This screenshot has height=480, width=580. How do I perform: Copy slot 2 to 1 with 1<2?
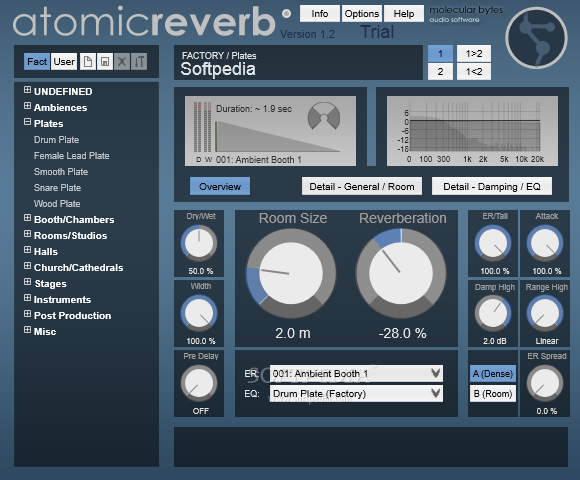pos(474,71)
